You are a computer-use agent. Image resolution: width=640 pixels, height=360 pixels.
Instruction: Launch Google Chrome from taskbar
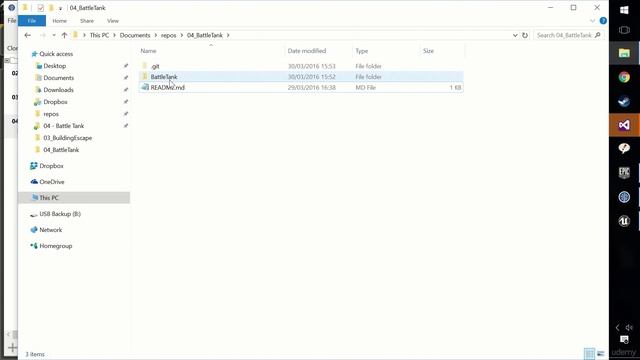[624, 77]
